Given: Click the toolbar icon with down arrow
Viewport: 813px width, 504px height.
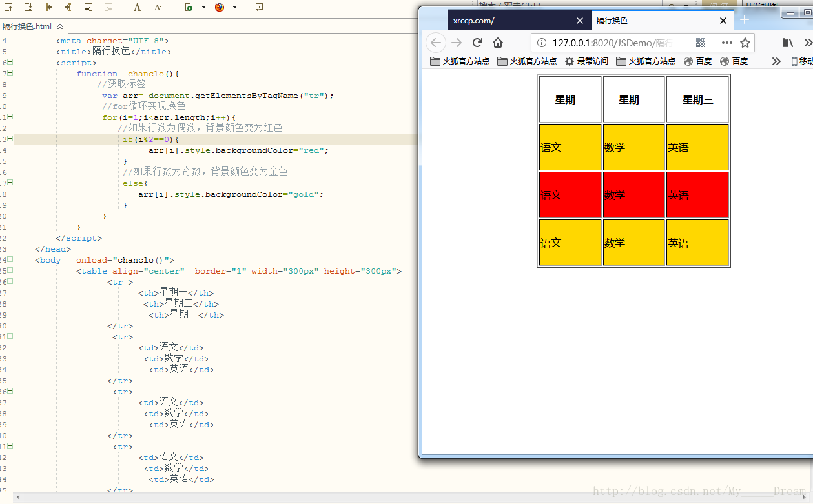Looking at the screenshot, I should tap(28, 7).
